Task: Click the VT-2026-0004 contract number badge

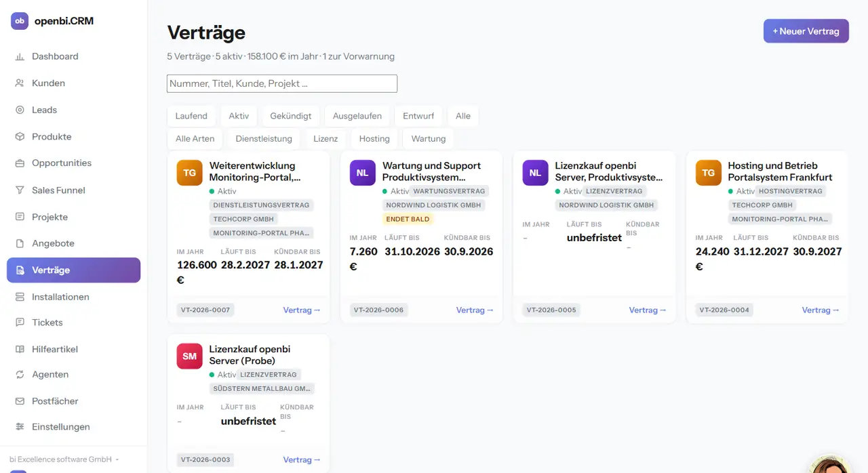Action: [x=724, y=310]
